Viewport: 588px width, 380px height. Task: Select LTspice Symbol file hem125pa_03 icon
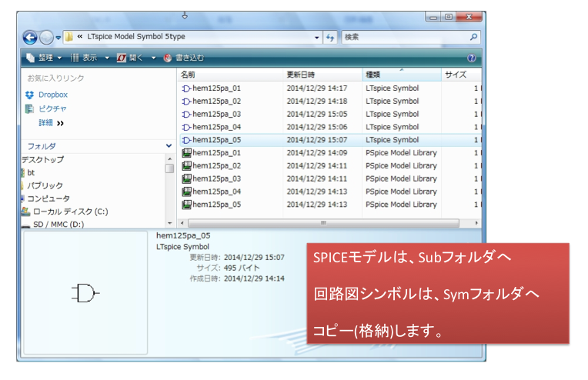(x=186, y=115)
